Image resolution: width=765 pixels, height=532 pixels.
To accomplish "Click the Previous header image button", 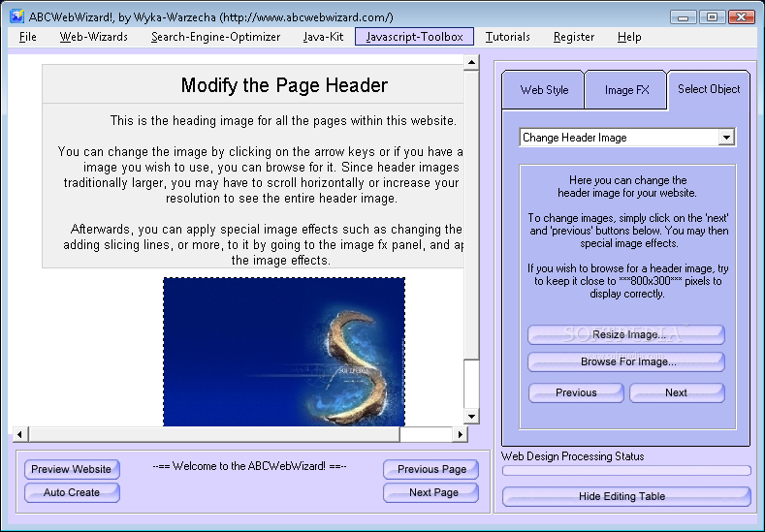I will click(576, 393).
